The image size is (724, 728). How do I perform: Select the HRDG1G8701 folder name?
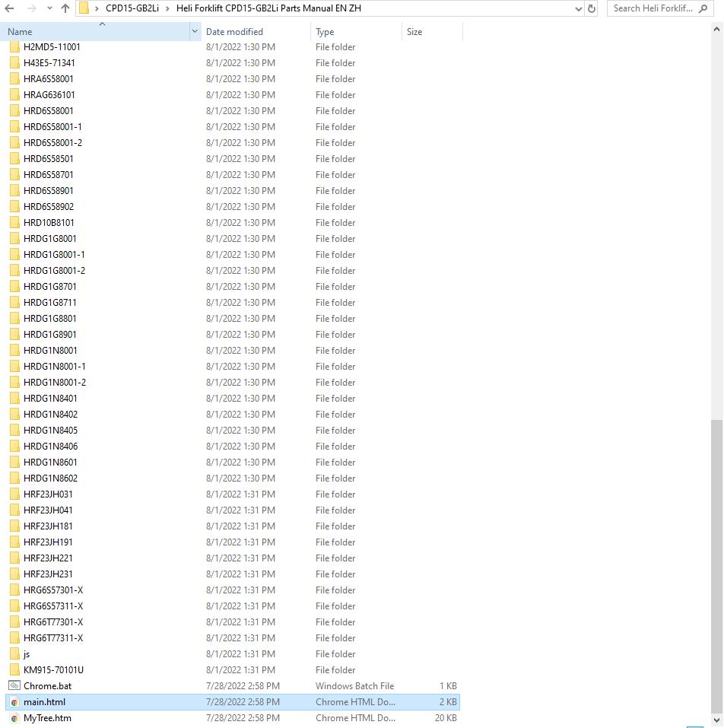pos(50,287)
